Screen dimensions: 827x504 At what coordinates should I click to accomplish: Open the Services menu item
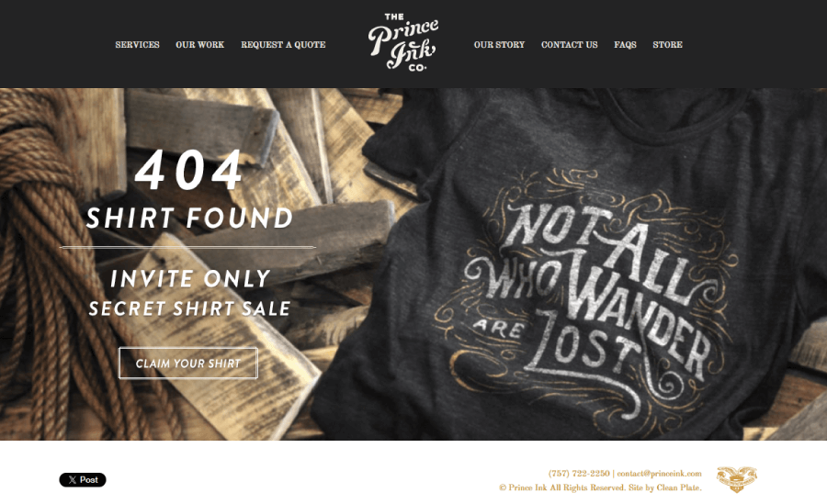pos(137,45)
